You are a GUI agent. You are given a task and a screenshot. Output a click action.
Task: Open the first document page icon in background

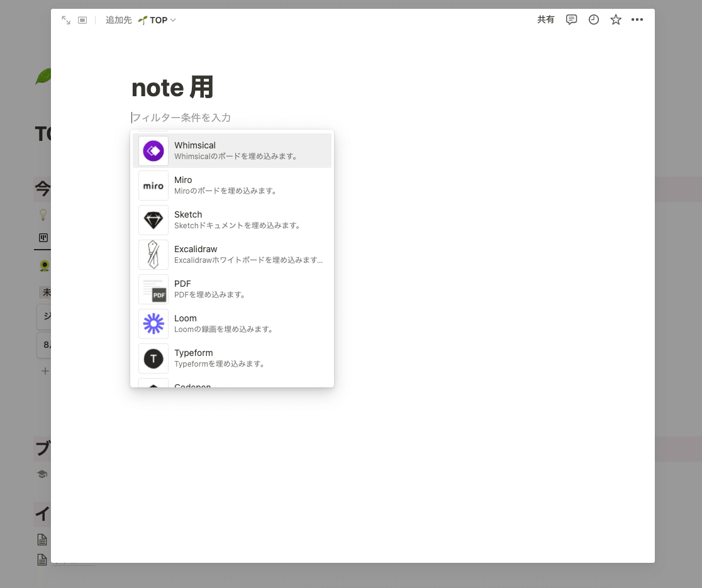[42, 540]
